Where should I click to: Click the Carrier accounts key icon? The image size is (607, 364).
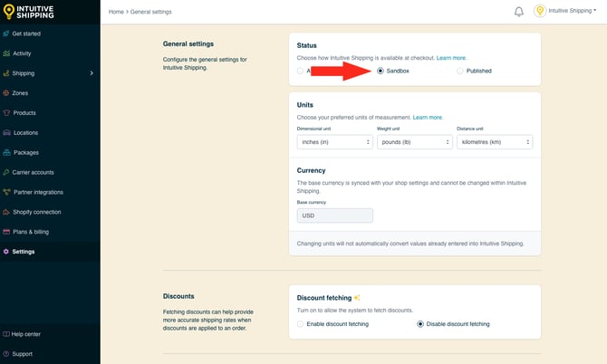[6, 172]
